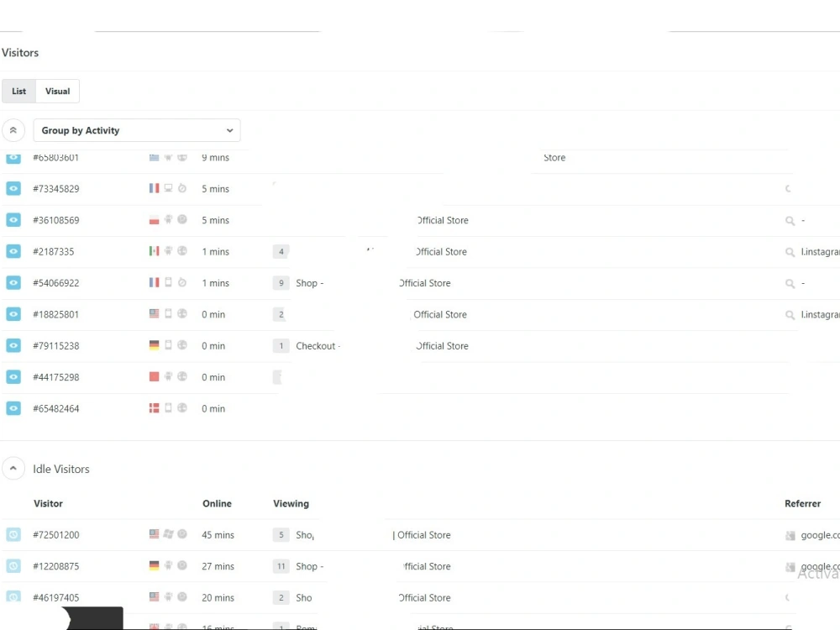Click l.instagram referrer for visitor #18825801
Viewport: 840px width, 630px height.
coord(820,314)
